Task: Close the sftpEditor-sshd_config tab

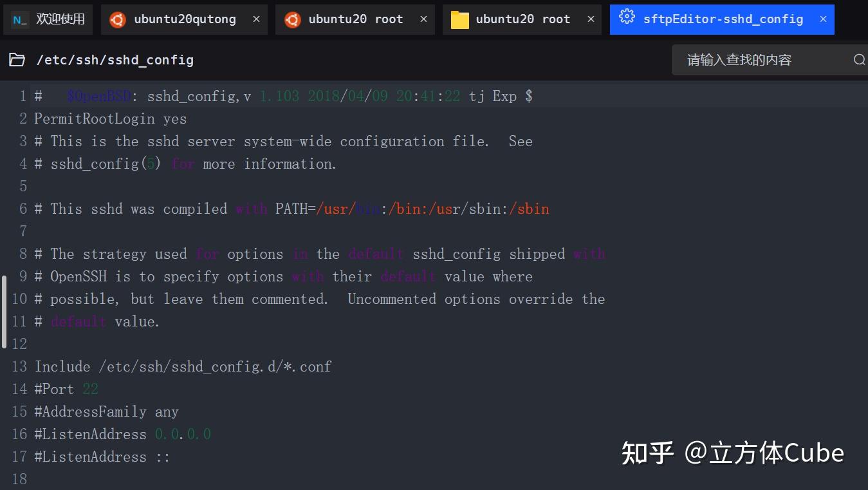Action: (x=823, y=19)
